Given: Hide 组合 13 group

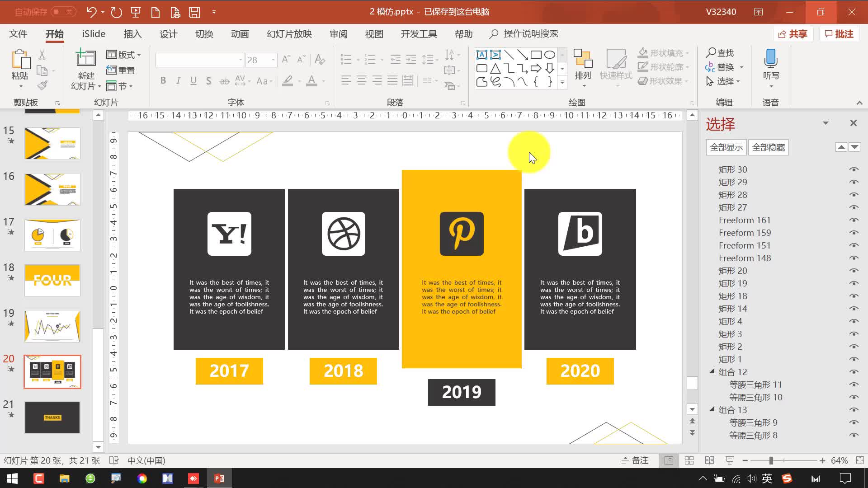Looking at the screenshot, I should [x=854, y=410].
